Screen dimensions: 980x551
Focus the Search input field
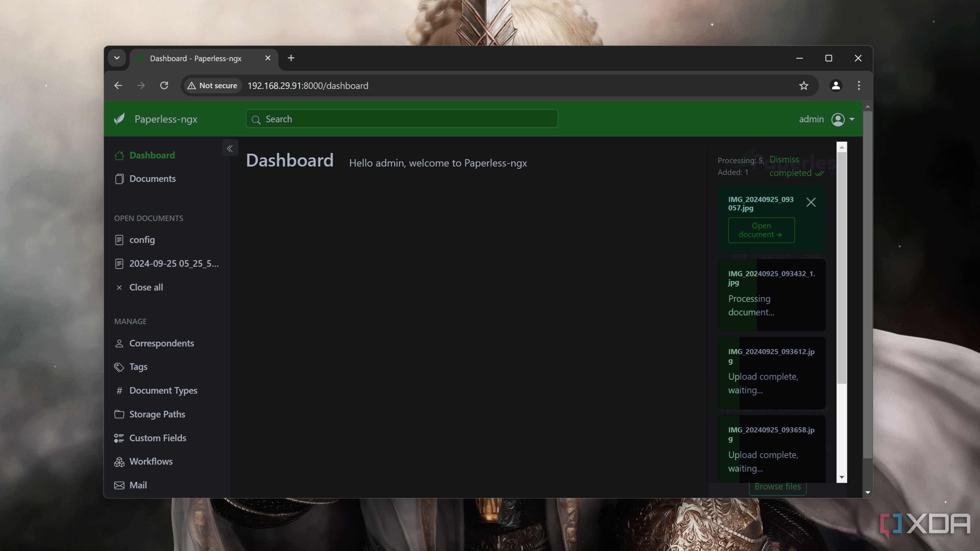tap(402, 119)
